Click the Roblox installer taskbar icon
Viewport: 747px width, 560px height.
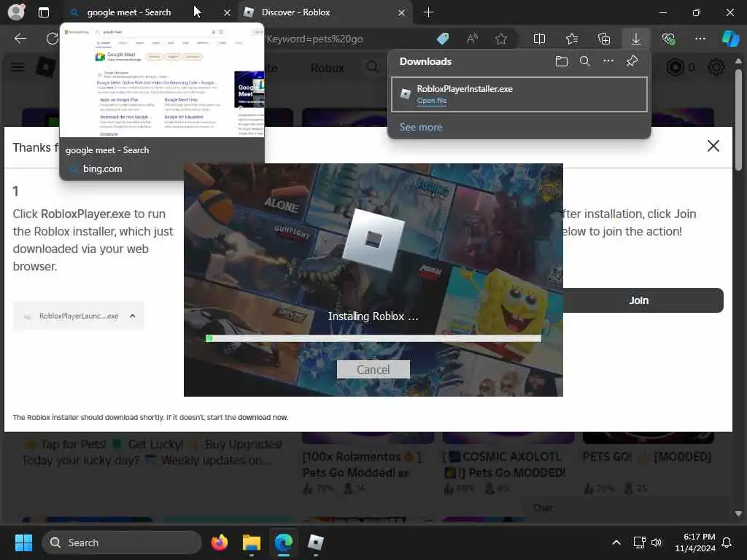[315, 542]
